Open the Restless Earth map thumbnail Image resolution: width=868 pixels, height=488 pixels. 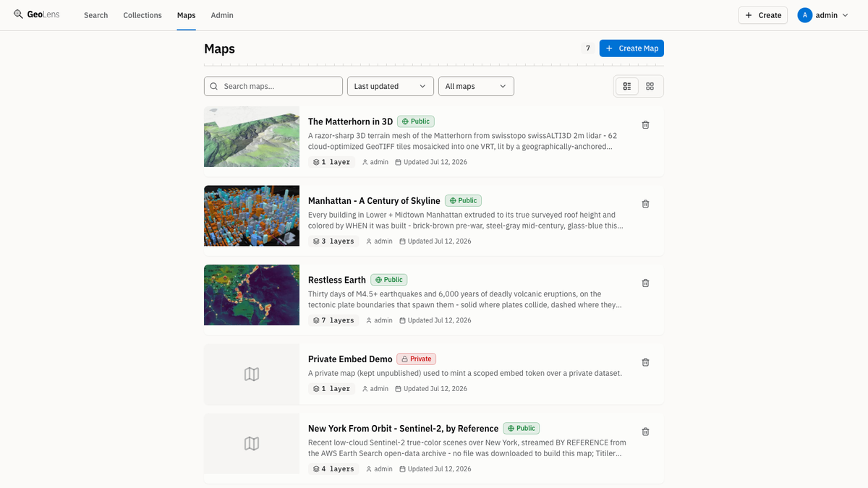252,294
